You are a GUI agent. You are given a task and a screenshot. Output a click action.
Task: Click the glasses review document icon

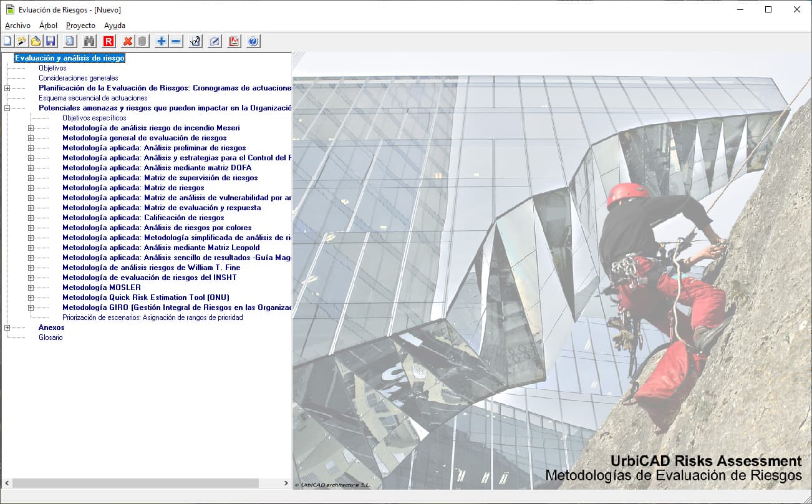tap(195, 42)
